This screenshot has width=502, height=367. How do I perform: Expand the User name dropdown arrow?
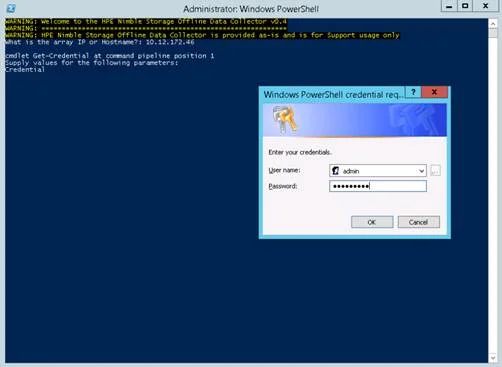(x=421, y=171)
